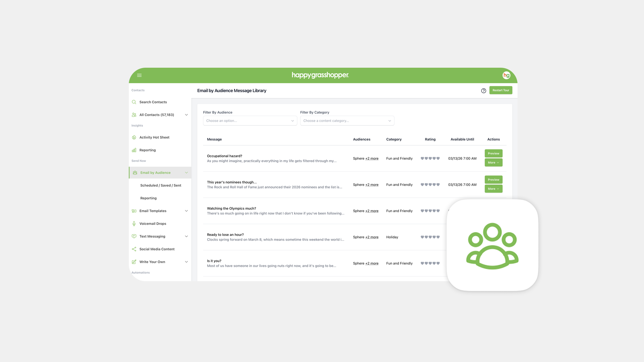This screenshot has width=644, height=362.
Task: Click the Restart Tour button
Action: (x=500, y=90)
